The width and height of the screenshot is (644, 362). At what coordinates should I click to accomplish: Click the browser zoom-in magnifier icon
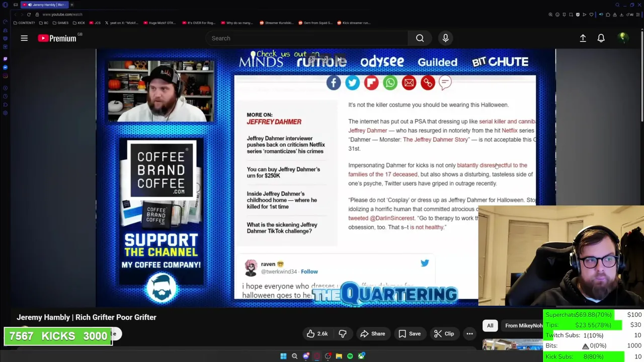pos(550,15)
